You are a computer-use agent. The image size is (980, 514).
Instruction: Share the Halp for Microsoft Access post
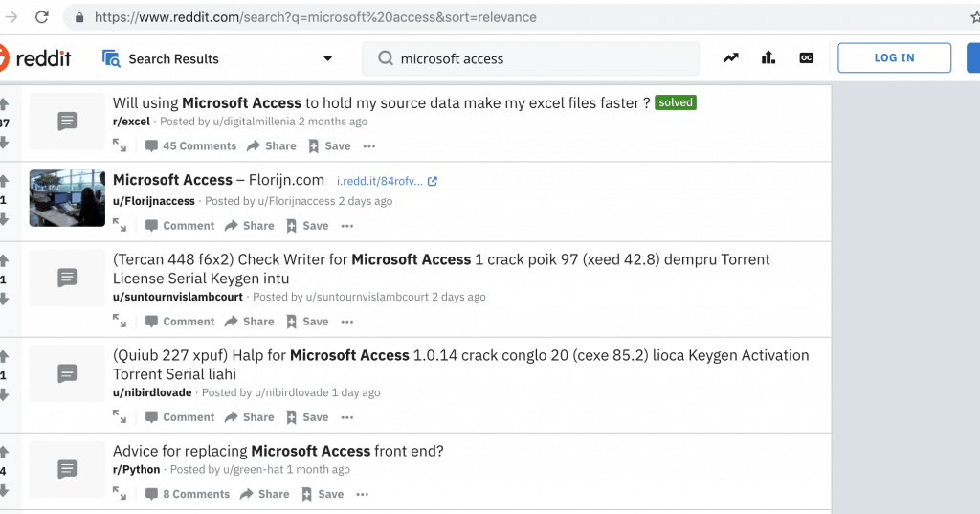[x=250, y=417]
